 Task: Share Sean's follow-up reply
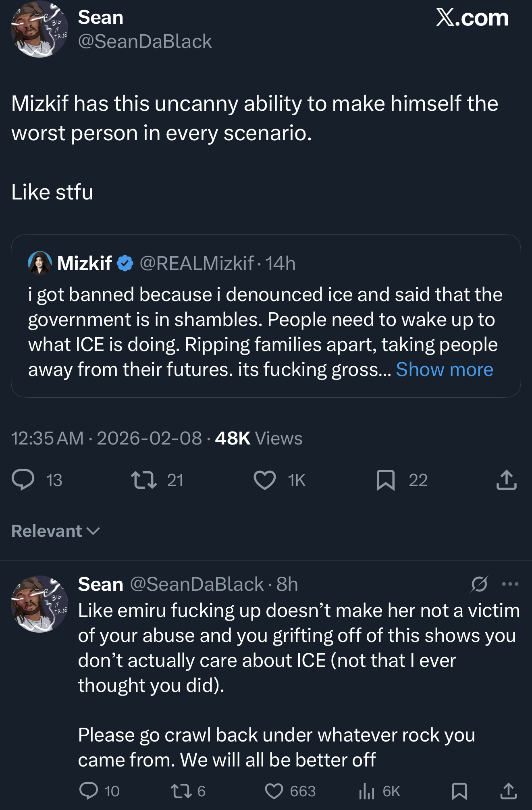coord(508,791)
